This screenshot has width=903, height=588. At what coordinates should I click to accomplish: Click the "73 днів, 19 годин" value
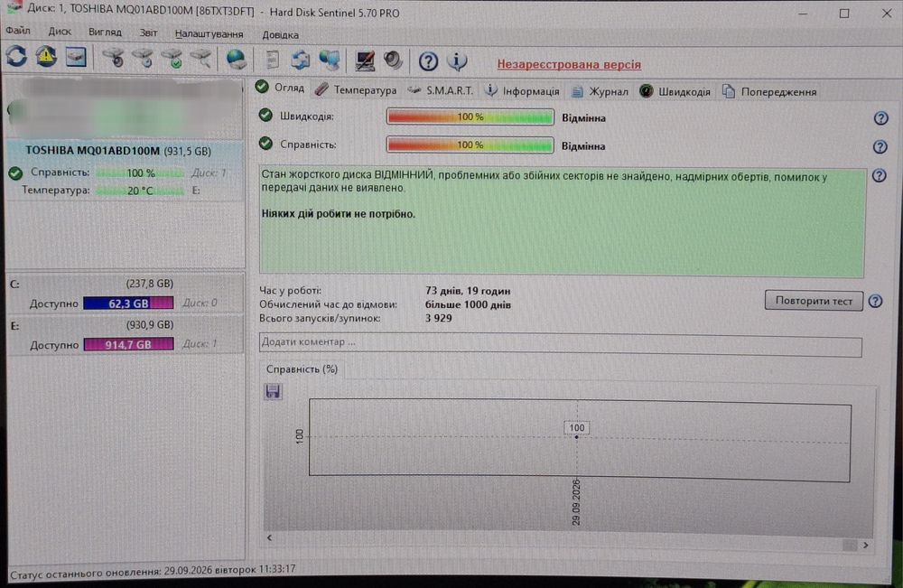[x=468, y=291]
